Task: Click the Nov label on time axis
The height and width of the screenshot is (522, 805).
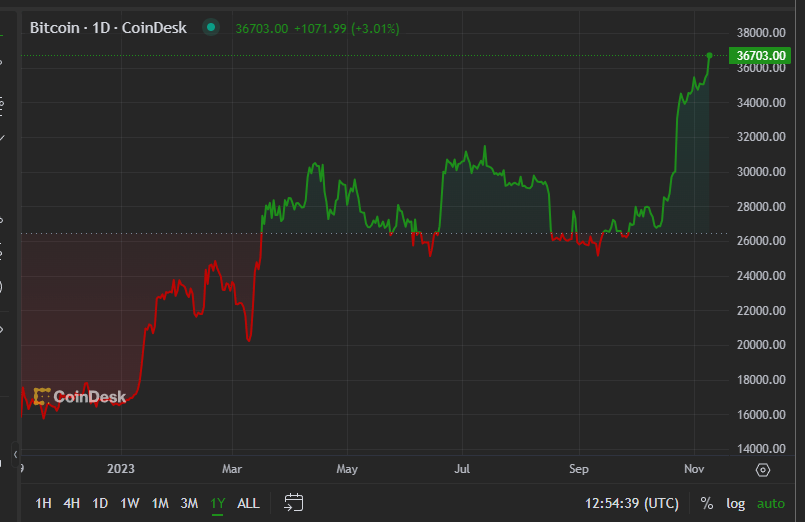Action: tap(694, 469)
